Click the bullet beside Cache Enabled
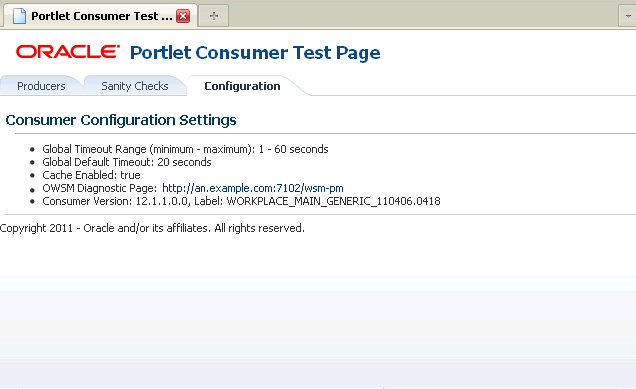The height and width of the screenshot is (389, 636). [32, 176]
